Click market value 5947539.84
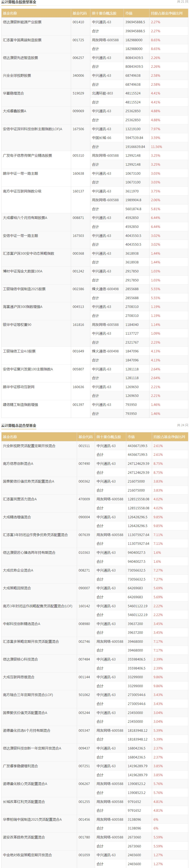Screen dimensions: 189x868 pos(135,138)
